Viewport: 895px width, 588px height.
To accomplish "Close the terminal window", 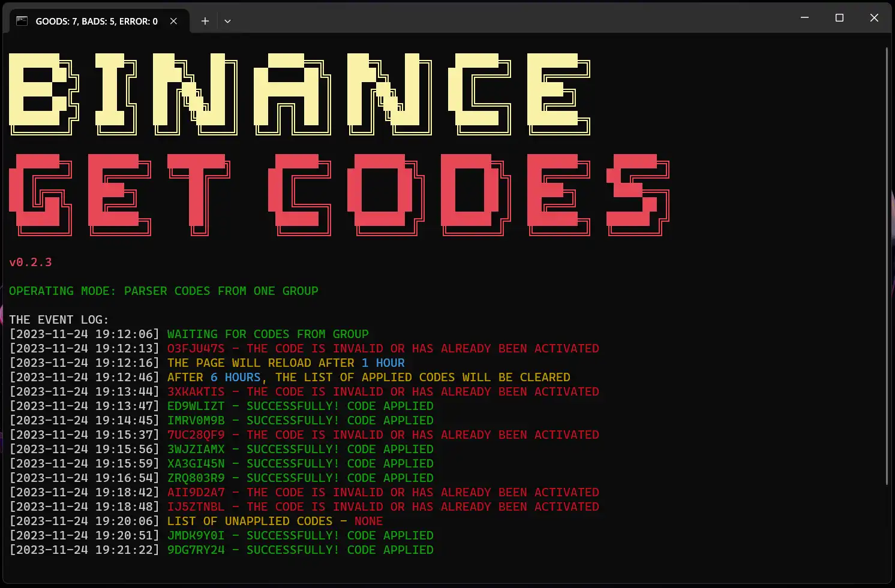I will [x=874, y=18].
